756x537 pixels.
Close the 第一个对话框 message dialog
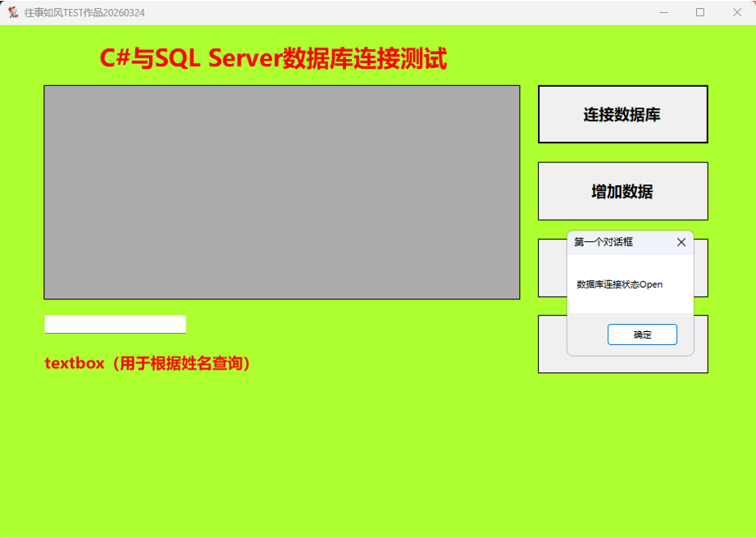(681, 242)
